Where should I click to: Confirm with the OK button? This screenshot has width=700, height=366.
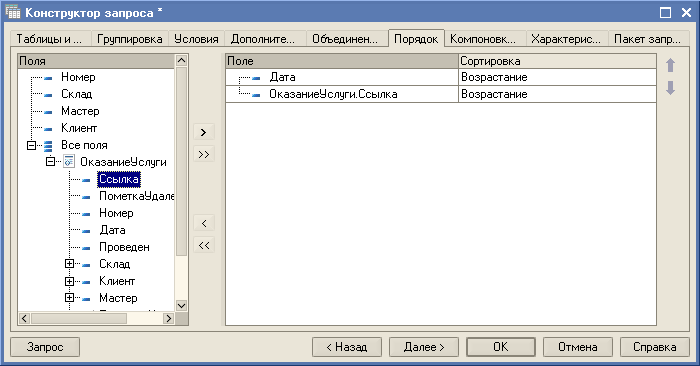click(500, 347)
